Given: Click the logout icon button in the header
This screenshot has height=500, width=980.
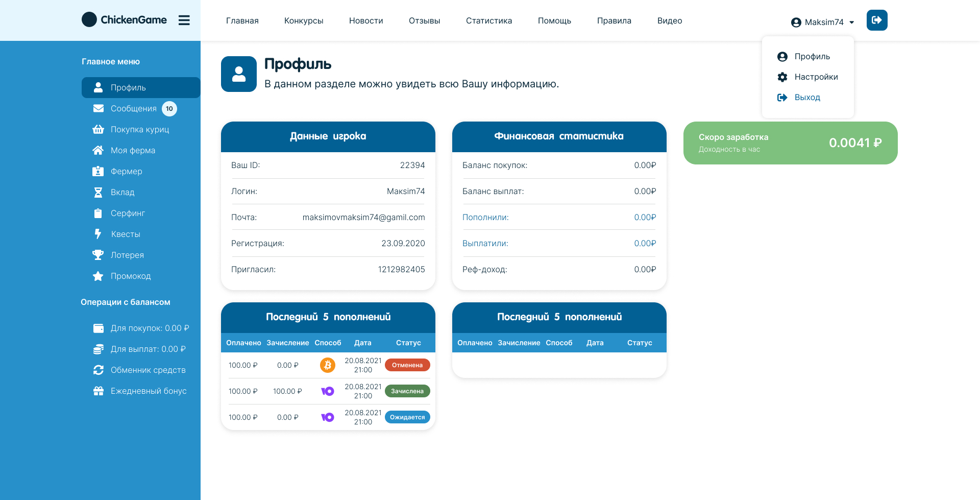Looking at the screenshot, I should point(877,20).
